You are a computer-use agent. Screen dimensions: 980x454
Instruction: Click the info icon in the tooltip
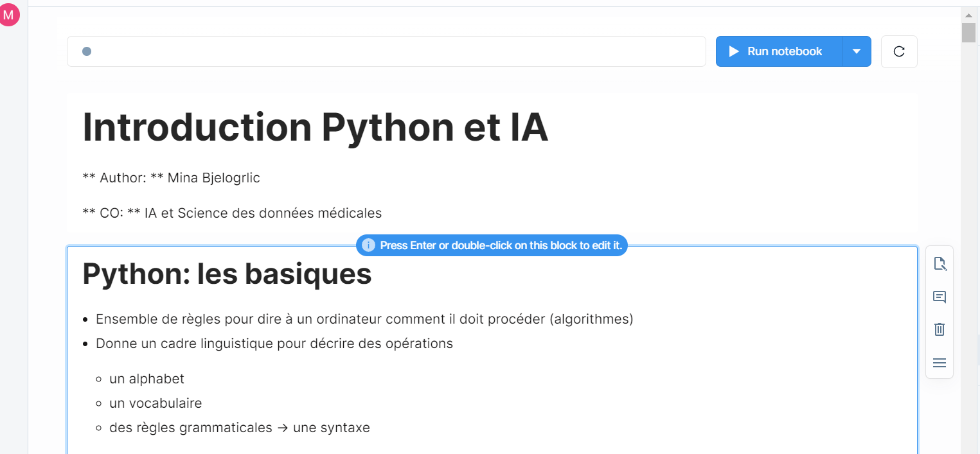pyautogui.click(x=368, y=245)
